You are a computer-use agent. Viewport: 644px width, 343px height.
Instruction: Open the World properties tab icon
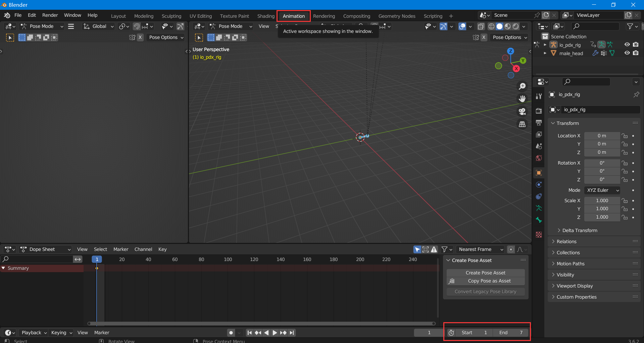click(539, 158)
